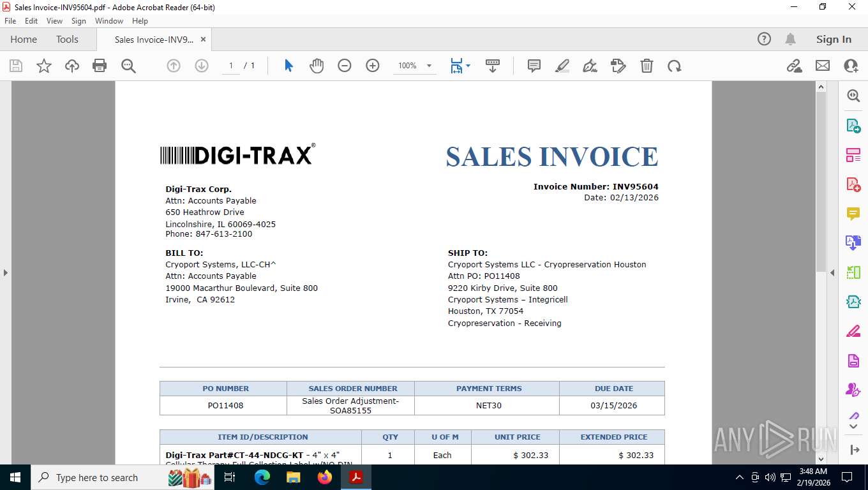Viewport: 868px width, 490px height.
Task: Delete page using trash icon
Action: [647, 66]
